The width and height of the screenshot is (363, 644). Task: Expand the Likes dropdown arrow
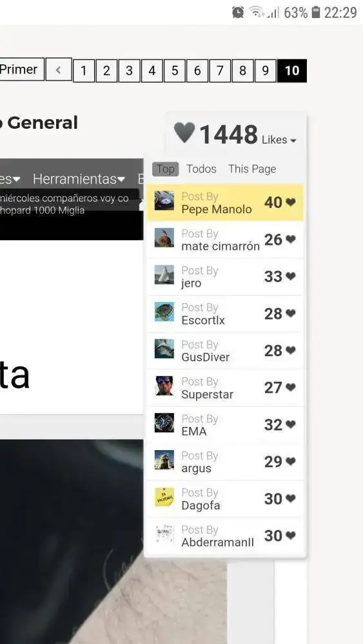293,141
